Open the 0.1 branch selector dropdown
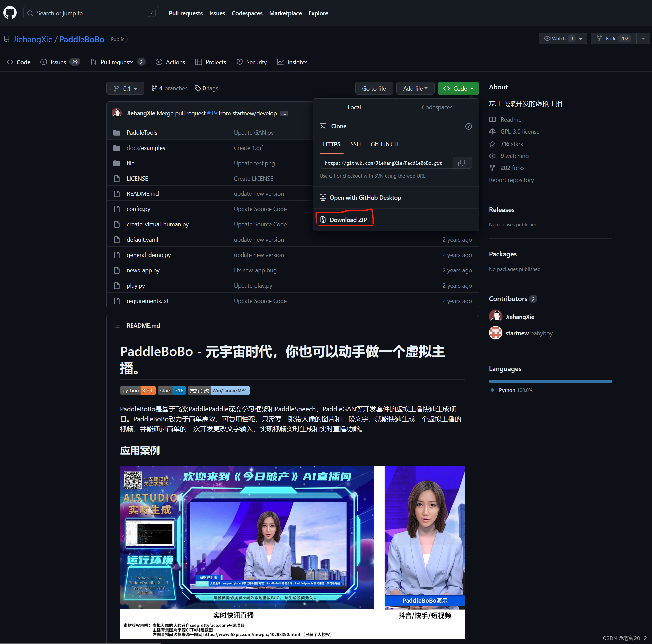 click(x=125, y=88)
